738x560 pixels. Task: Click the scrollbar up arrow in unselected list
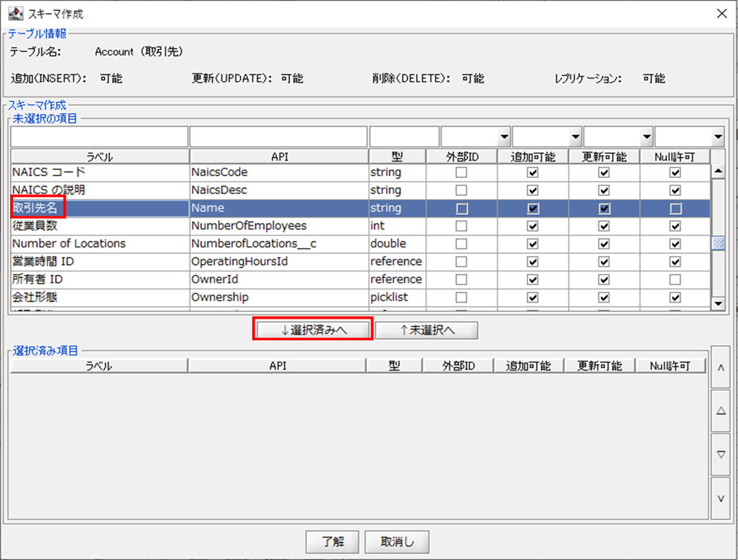tap(719, 172)
